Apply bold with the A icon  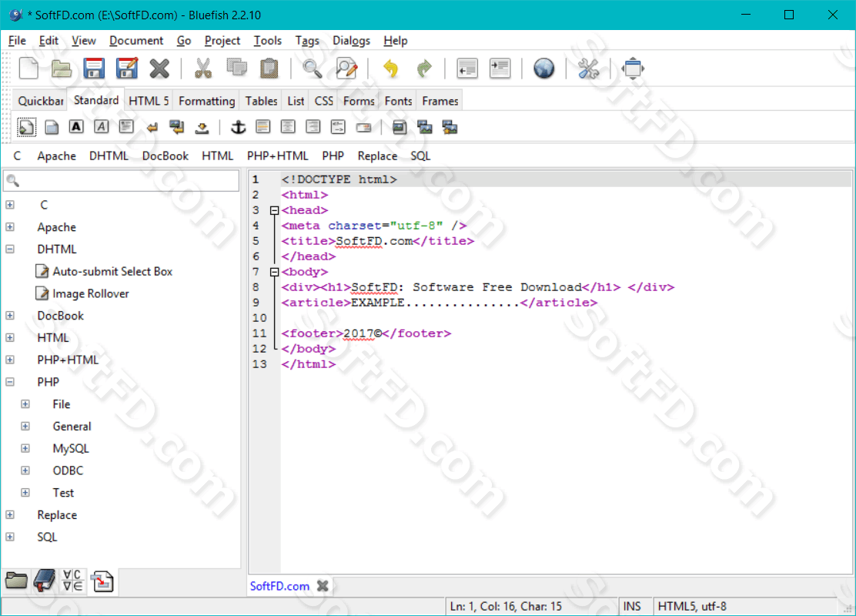[76, 127]
